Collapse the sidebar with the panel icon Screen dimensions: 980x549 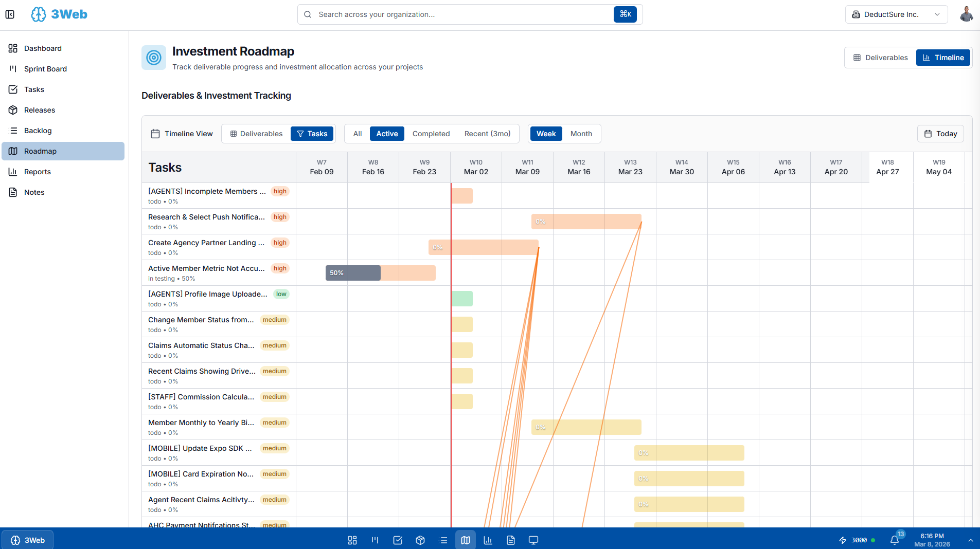10,14
